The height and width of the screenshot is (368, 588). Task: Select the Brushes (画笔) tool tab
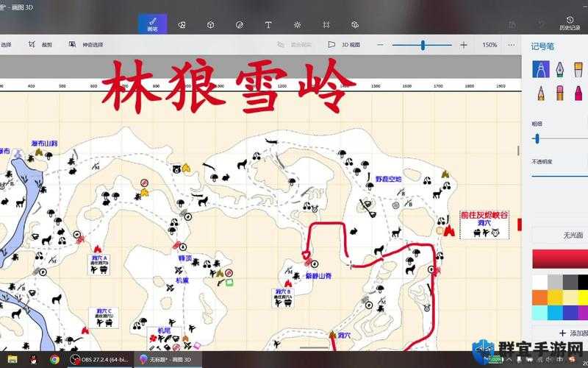pos(153,24)
